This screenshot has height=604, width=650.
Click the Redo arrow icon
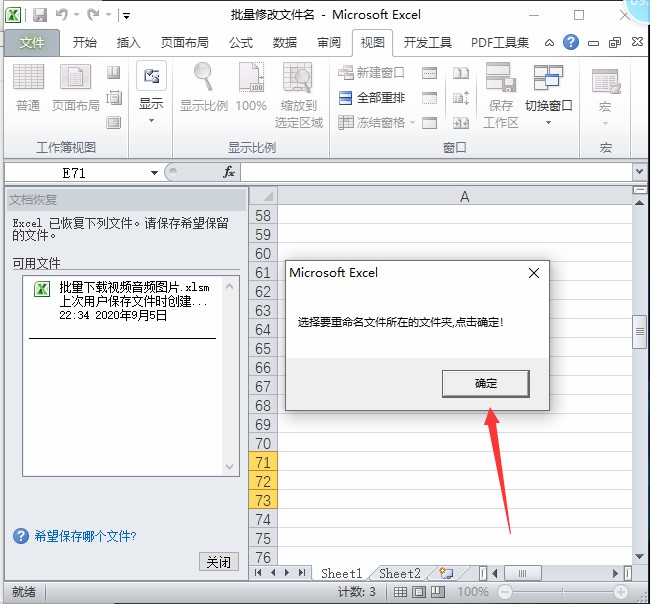point(93,15)
